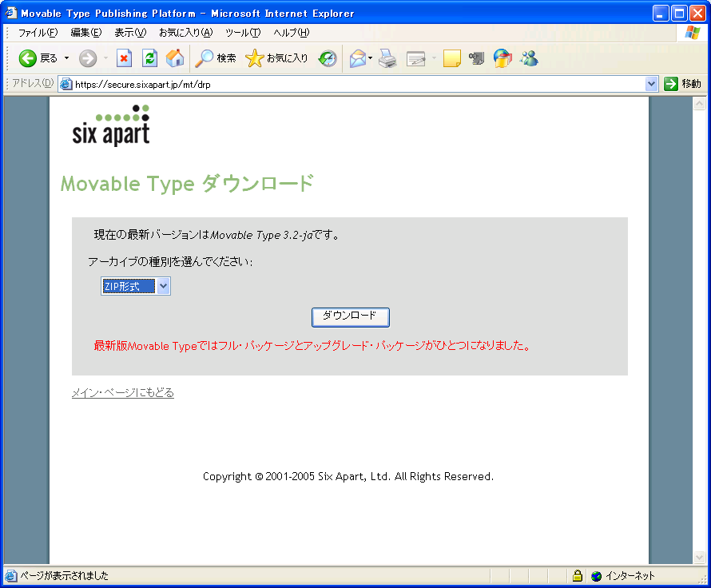Click the SSL padlock icon in status bar
Screen dimensions: 711x588
pyautogui.click(x=577, y=576)
